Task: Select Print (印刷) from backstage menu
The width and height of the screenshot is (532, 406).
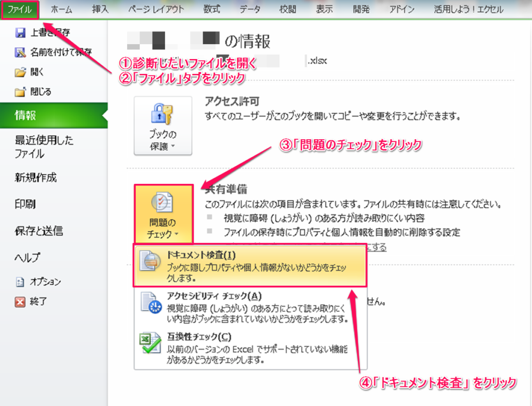Action: click(x=26, y=204)
